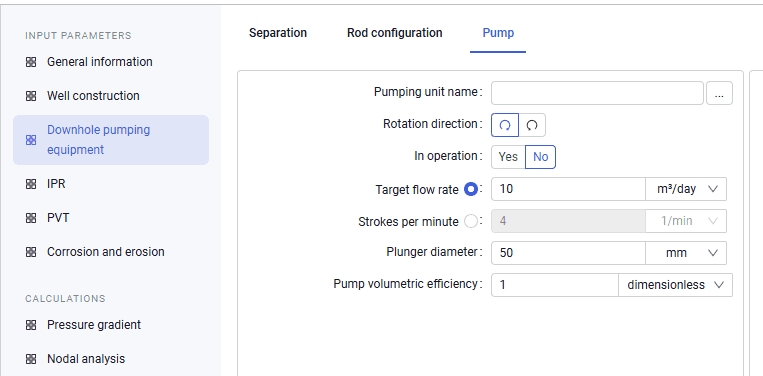The height and width of the screenshot is (376, 763).
Task: Open the m³/day flow rate unit dropdown
Action: point(686,189)
